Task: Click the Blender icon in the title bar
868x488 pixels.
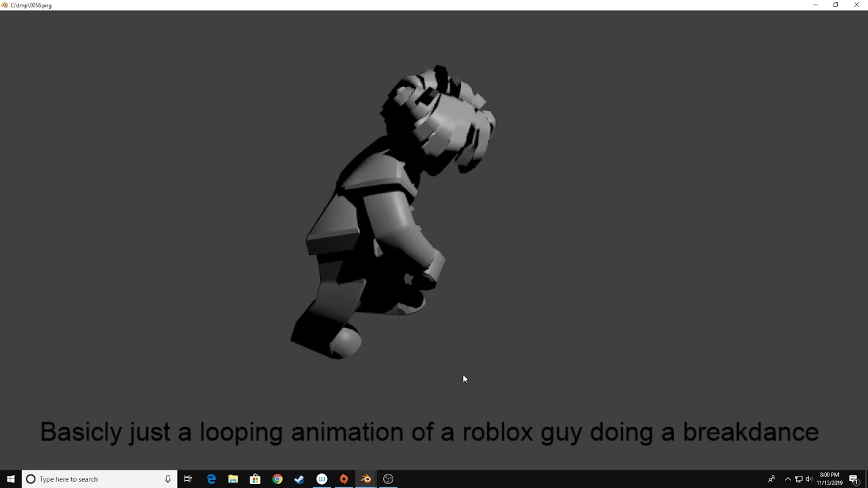Action: 5,5
